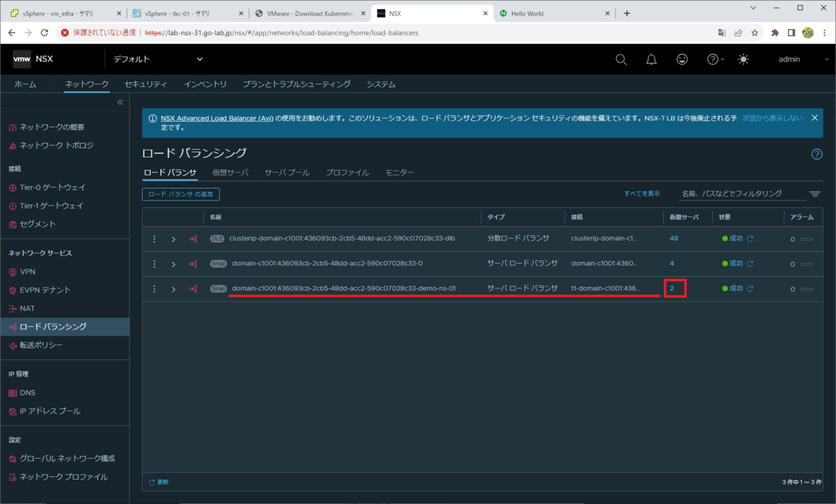Click the browser reload button
This screenshot has width=836, height=504.
[x=45, y=33]
